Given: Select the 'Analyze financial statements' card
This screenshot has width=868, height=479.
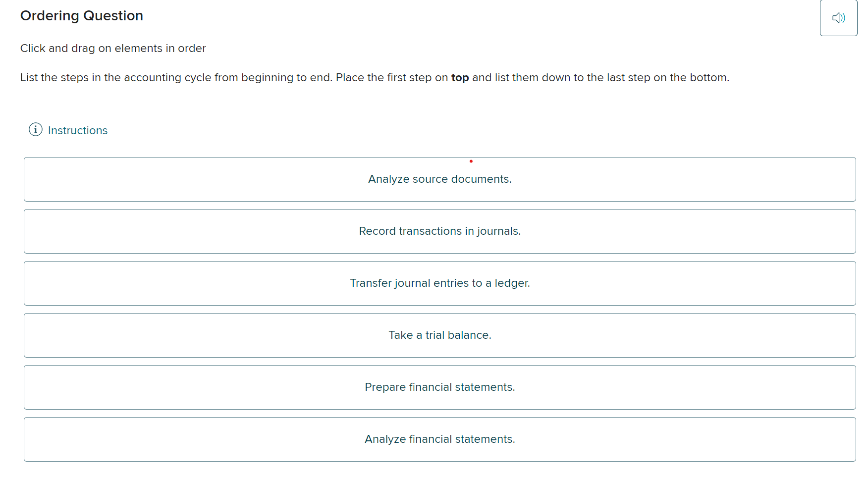Looking at the screenshot, I should [x=439, y=439].
